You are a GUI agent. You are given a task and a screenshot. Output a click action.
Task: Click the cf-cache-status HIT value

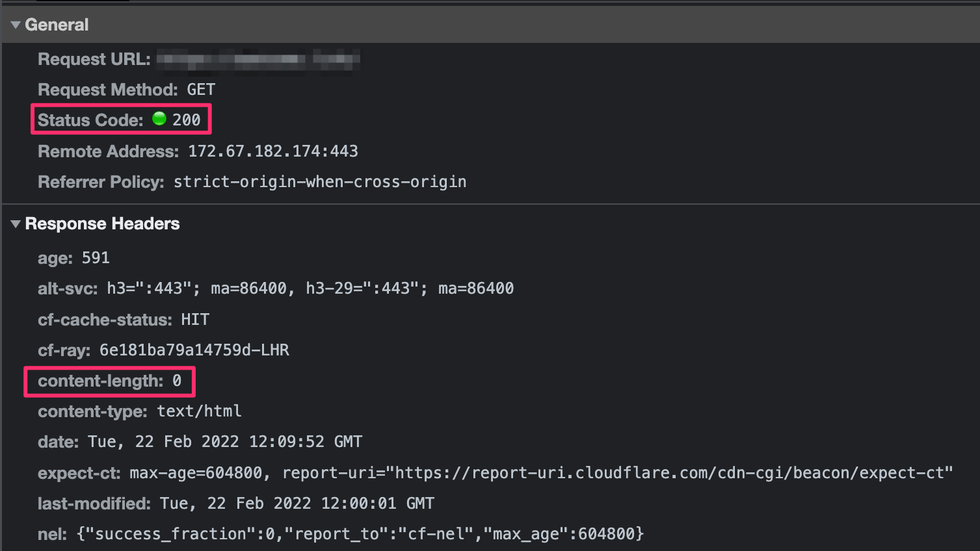pos(195,320)
